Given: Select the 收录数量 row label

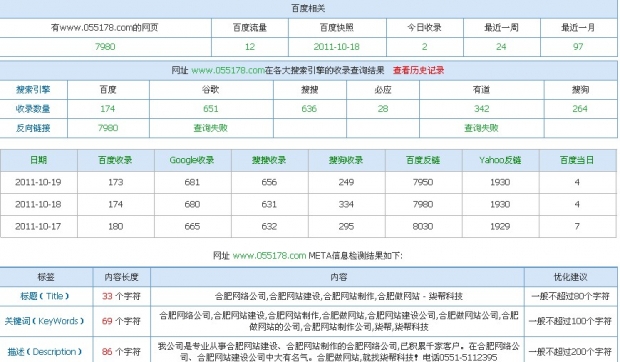Looking at the screenshot, I should pyautogui.click(x=33, y=109).
